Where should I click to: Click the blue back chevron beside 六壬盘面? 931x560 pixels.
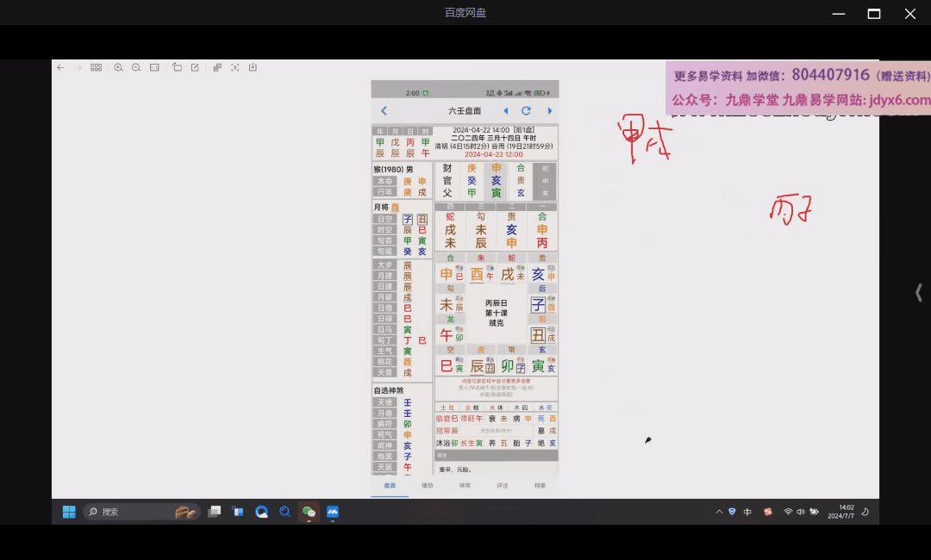coord(384,111)
